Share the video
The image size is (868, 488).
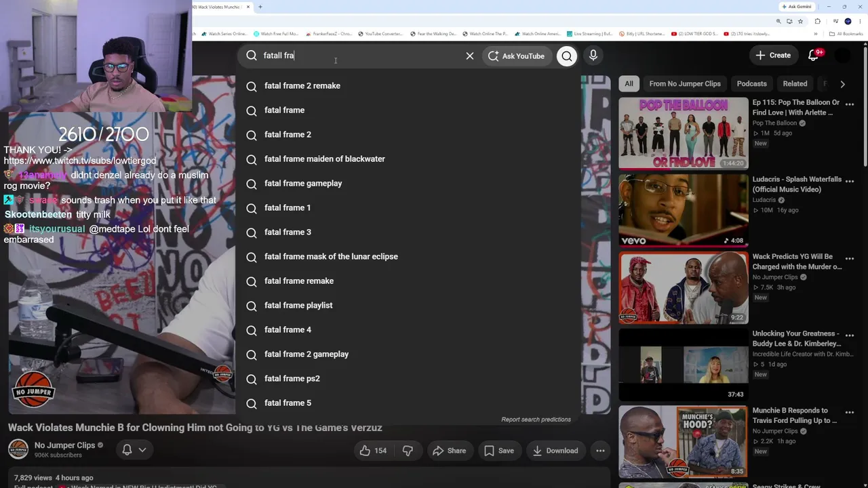click(x=449, y=451)
